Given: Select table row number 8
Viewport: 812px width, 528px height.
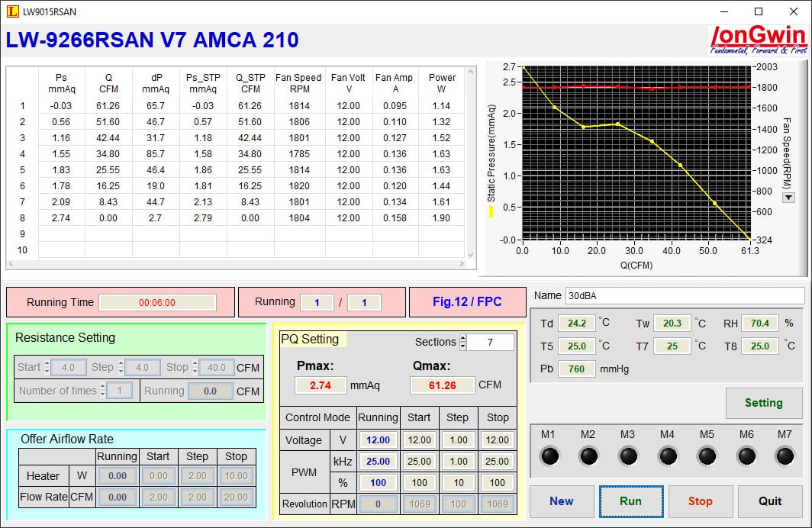Looking at the screenshot, I should point(22,218).
